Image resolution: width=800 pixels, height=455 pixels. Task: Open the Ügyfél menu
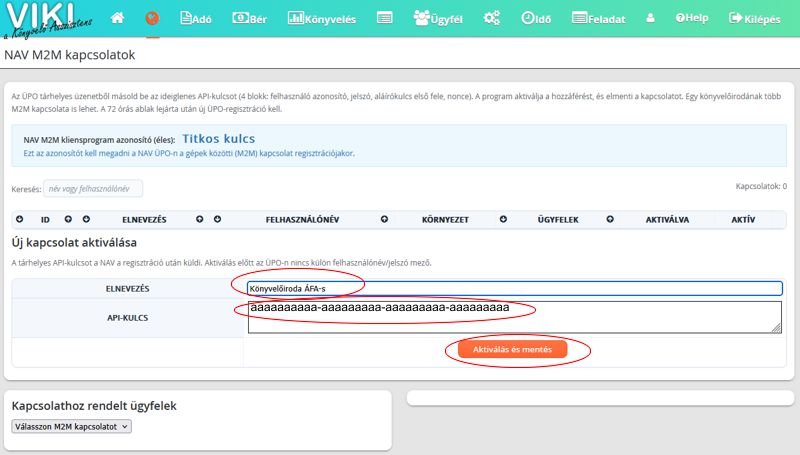pos(438,18)
